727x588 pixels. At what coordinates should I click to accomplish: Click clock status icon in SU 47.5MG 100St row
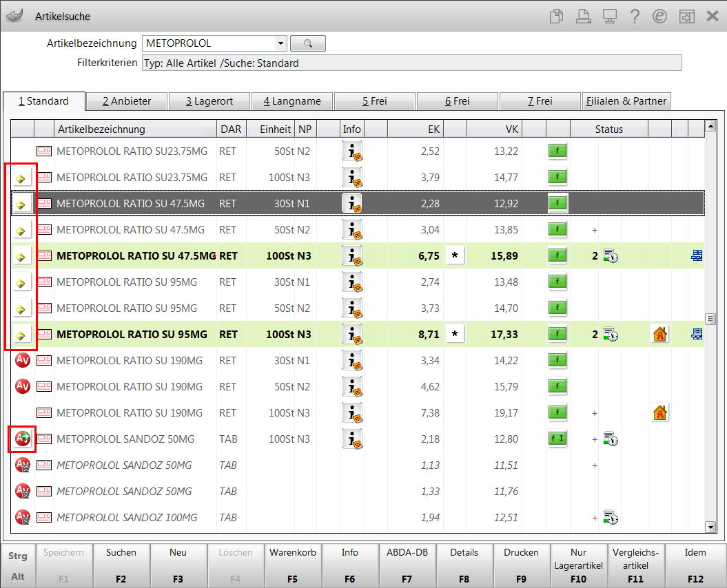(611, 255)
